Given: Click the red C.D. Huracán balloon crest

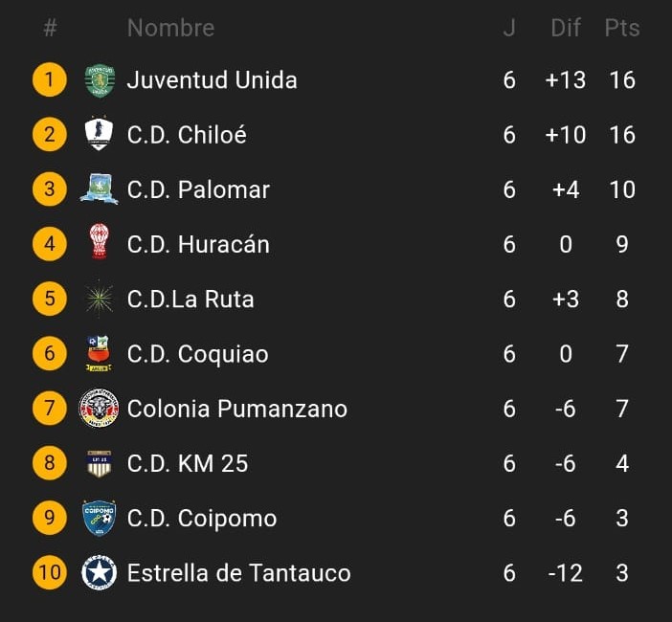Looking at the screenshot, I should (99, 241).
